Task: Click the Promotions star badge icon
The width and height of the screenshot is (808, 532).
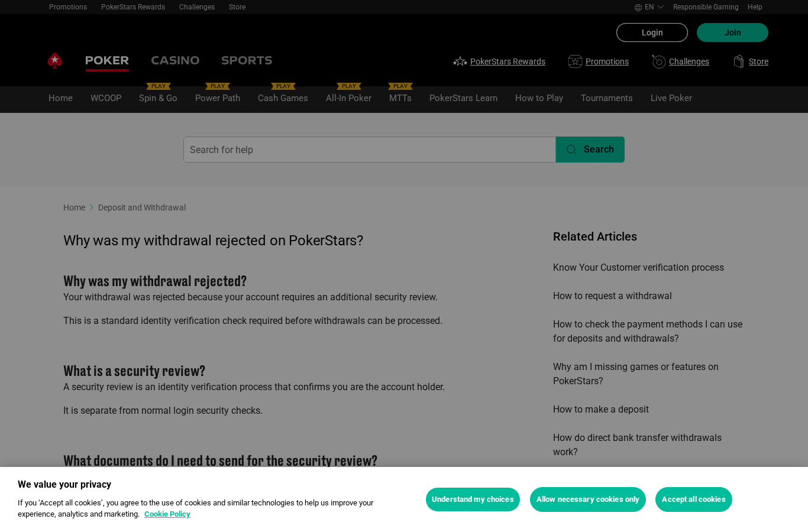Action: [x=575, y=61]
